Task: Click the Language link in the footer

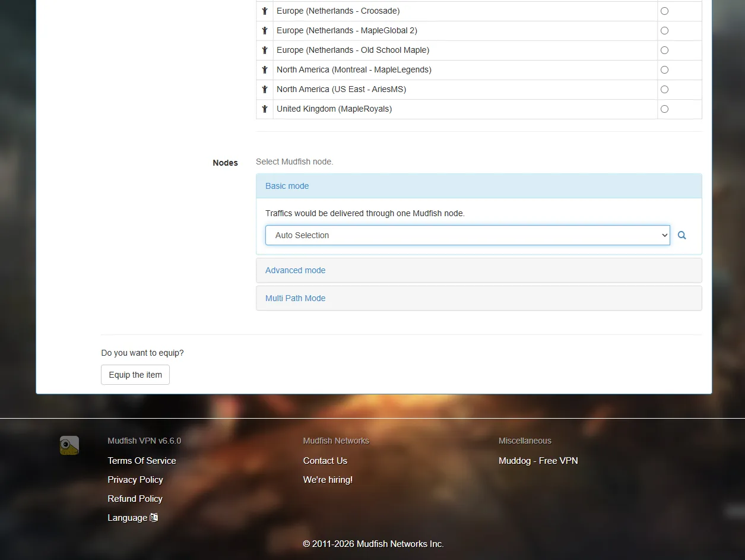Action: (x=132, y=517)
